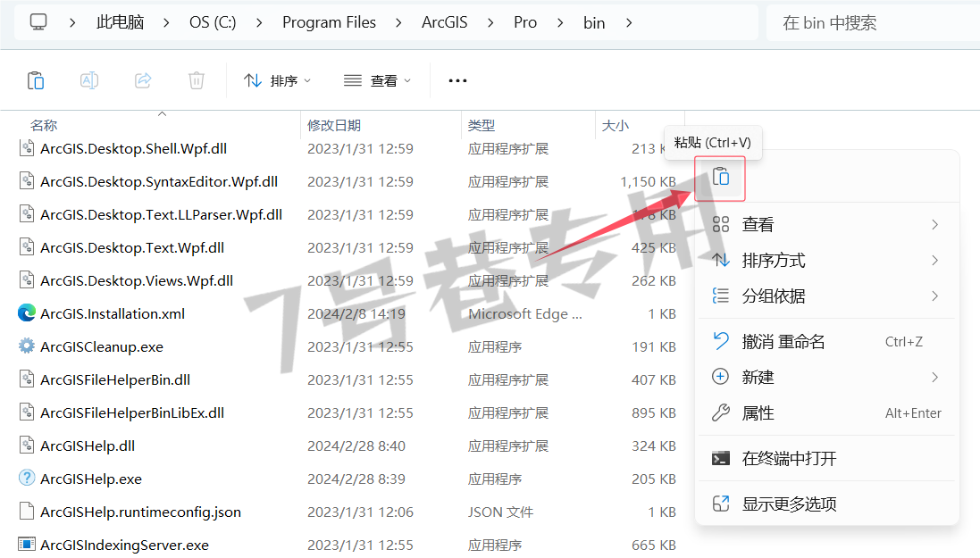Click the paste icon in the toolbar
This screenshot has width=980, height=558.
[36, 80]
